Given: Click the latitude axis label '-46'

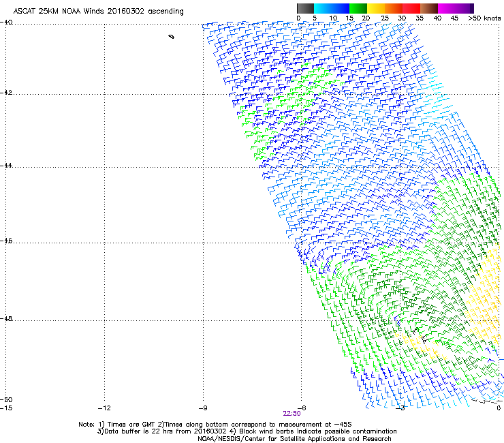Looking at the screenshot, I should pos(6,241).
